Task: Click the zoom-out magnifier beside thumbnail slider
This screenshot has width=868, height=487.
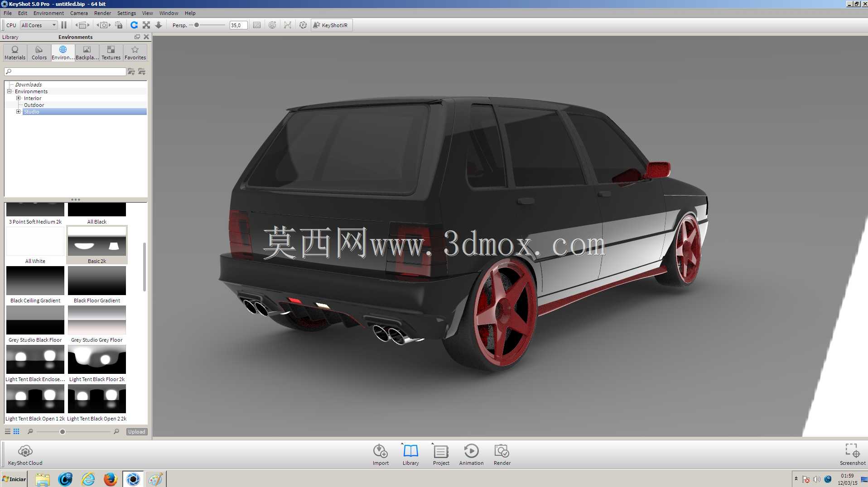Action: (x=30, y=431)
